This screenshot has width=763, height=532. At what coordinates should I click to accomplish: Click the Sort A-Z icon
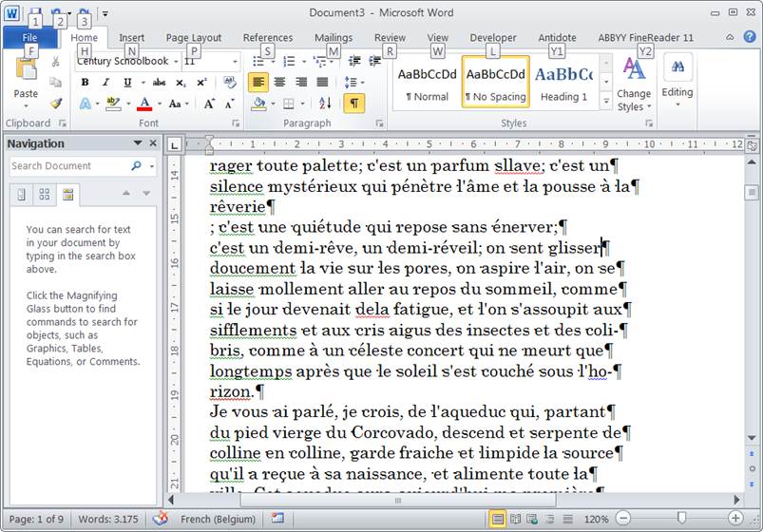pyautogui.click(x=325, y=104)
